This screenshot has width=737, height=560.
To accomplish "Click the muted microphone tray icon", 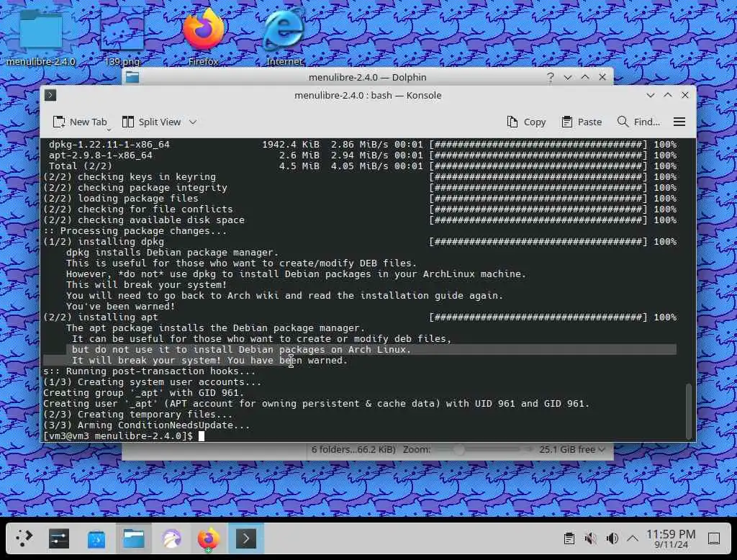I will (x=590, y=538).
